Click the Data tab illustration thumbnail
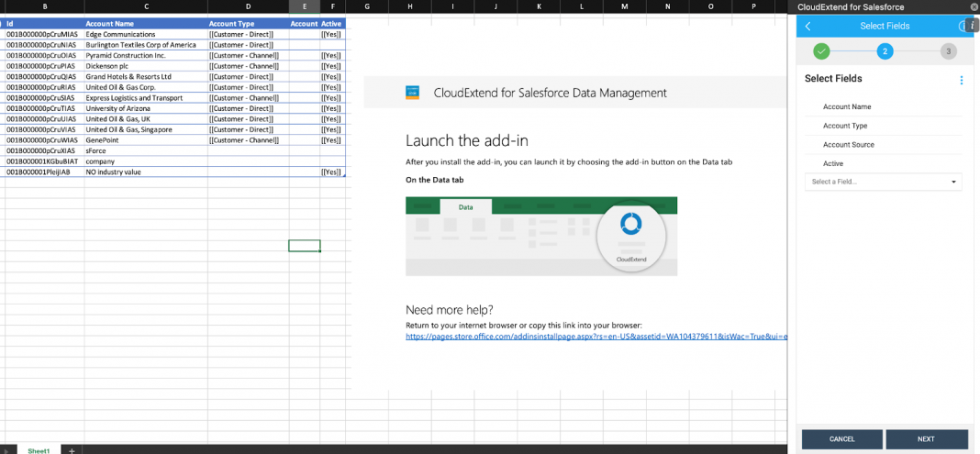980x454 pixels. pyautogui.click(x=541, y=236)
